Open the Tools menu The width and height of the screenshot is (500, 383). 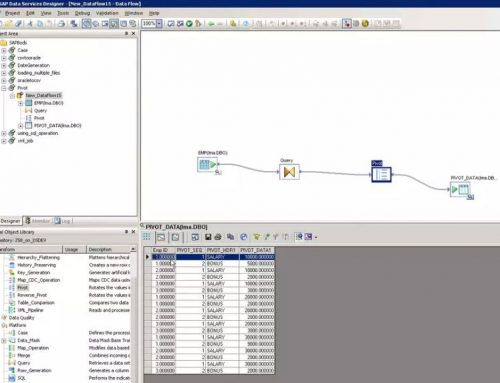63,13
